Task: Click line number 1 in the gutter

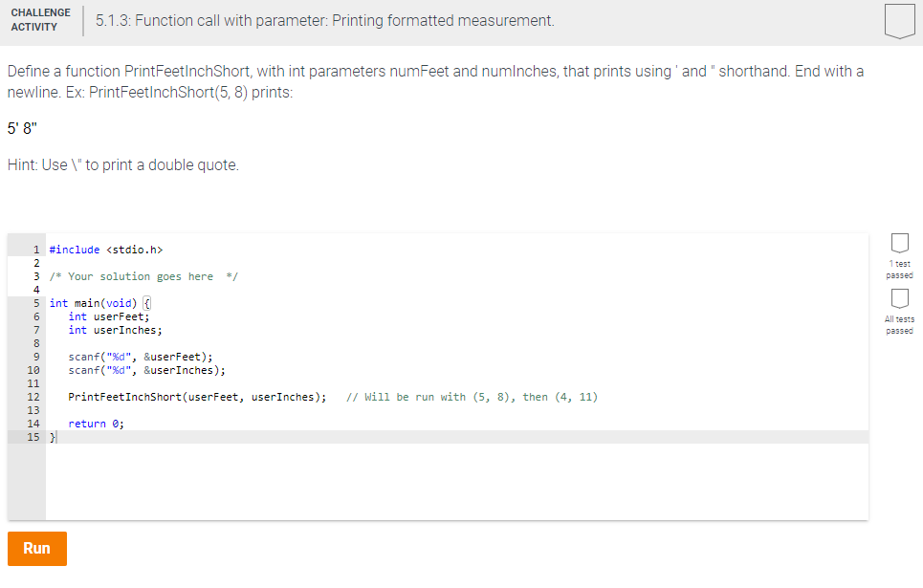Action: (35, 250)
